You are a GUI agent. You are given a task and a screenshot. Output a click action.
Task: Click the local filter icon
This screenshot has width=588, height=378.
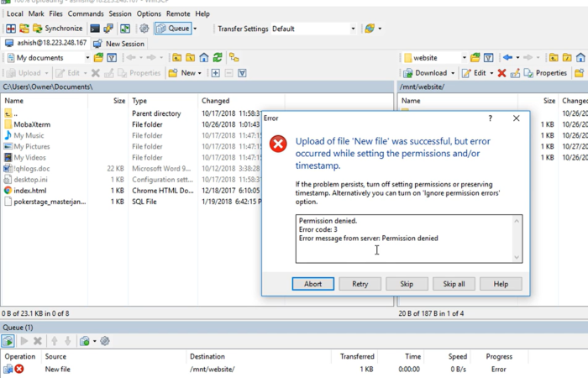pyautogui.click(x=112, y=58)
